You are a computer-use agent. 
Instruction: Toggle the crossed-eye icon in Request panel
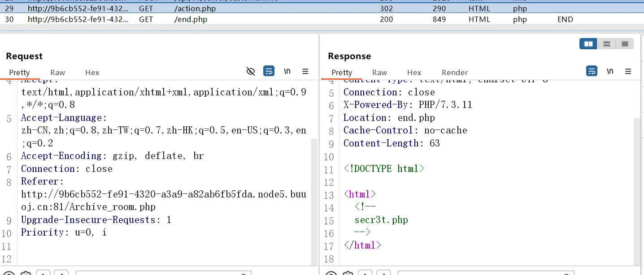pos(251,71)
